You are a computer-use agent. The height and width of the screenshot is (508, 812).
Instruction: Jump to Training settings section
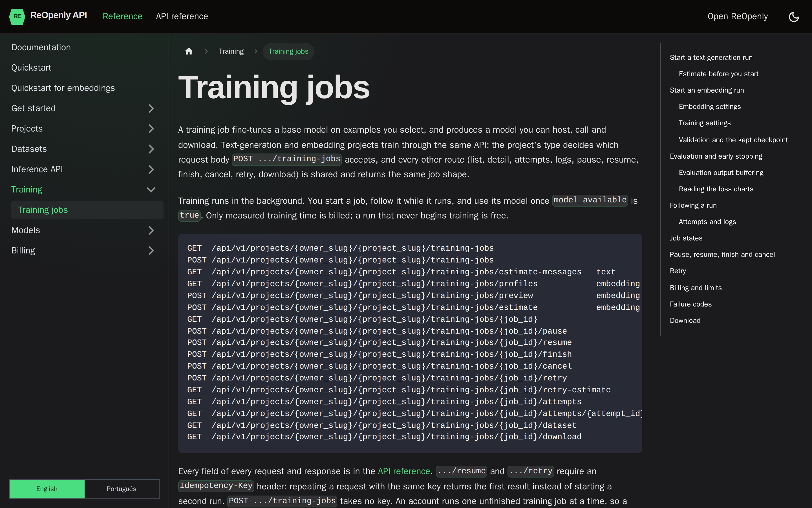(x=705, y=123)
